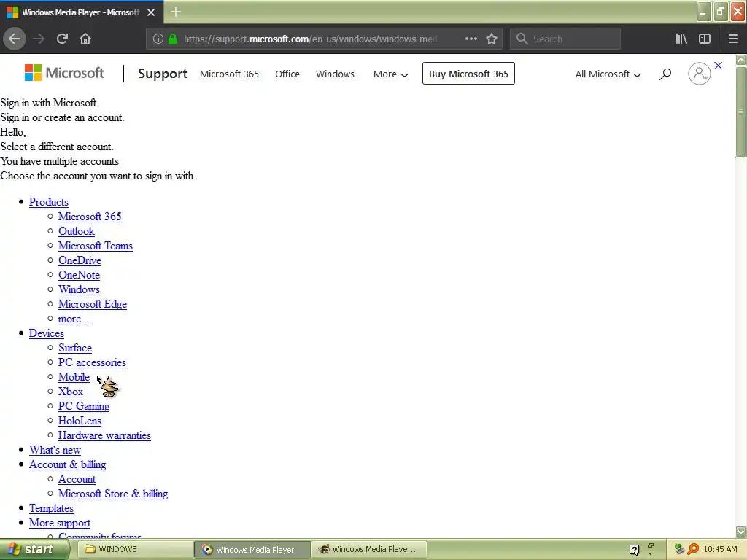Open the Products link
Viewport: 747px width, 560px height.
[49, 202]
